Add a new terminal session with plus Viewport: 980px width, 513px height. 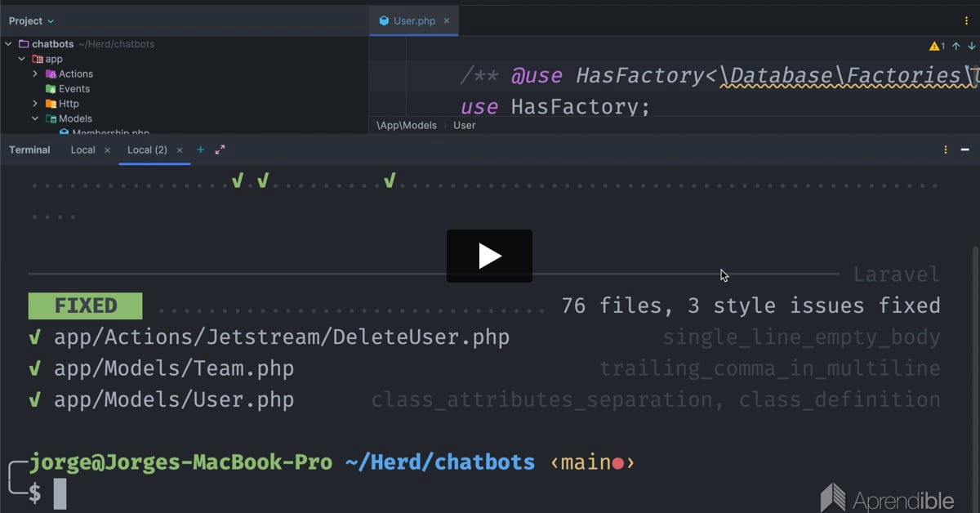(200, 150)
